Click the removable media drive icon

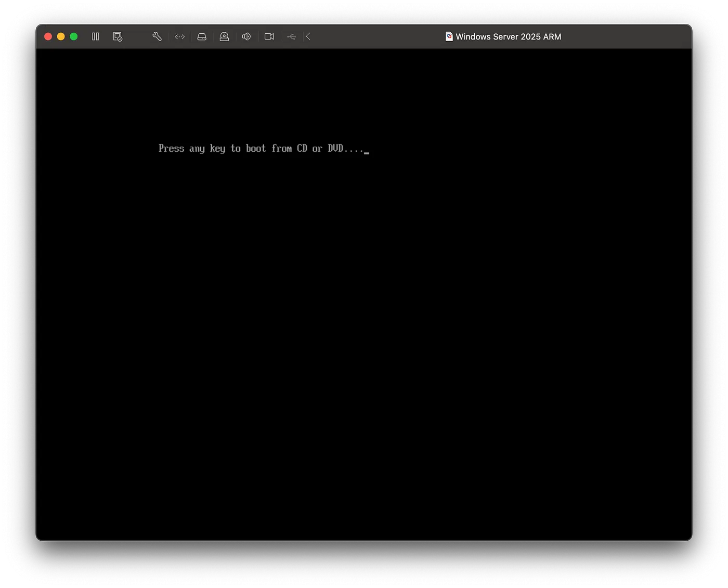point(224,36)
